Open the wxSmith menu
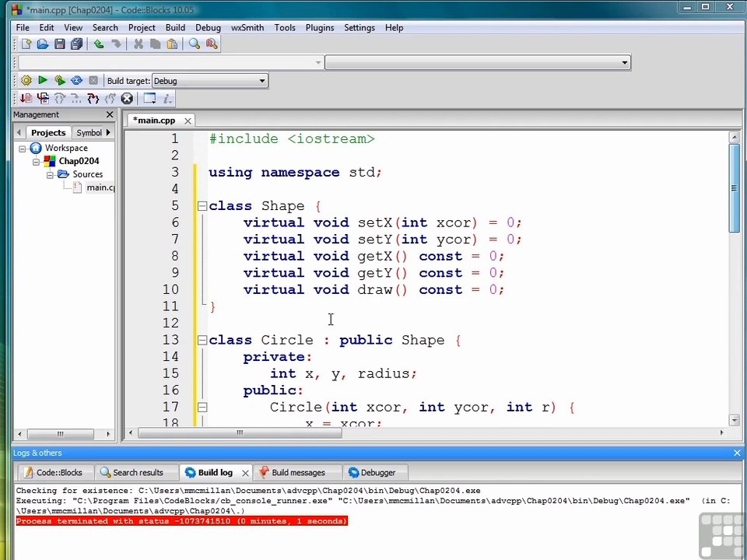This screenshot has height=560, width=747. pos(247,28)
